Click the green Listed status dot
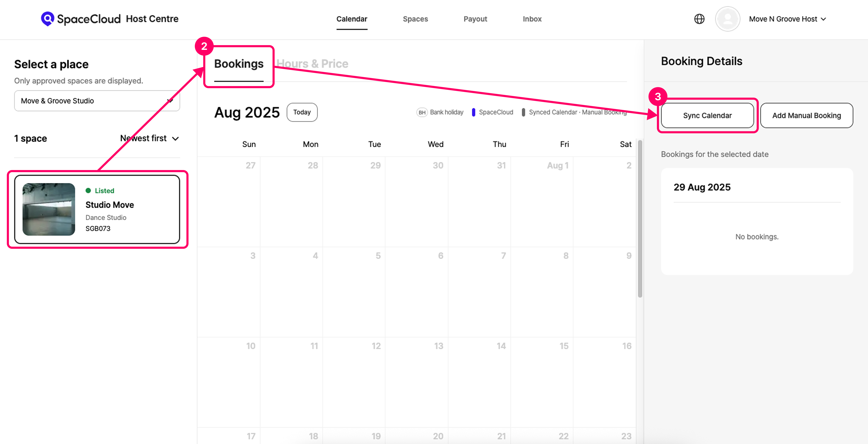Viewport: 868px width, 444px height. [x=88, y=191]
